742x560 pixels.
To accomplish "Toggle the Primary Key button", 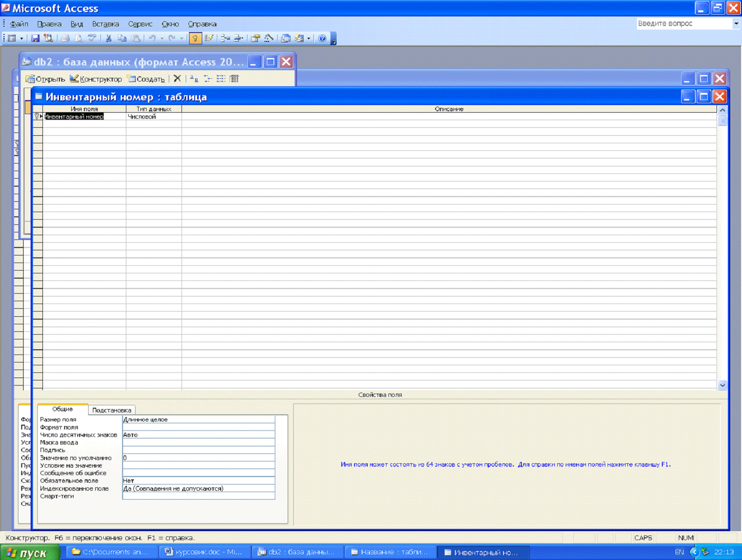I will [195, 39].
